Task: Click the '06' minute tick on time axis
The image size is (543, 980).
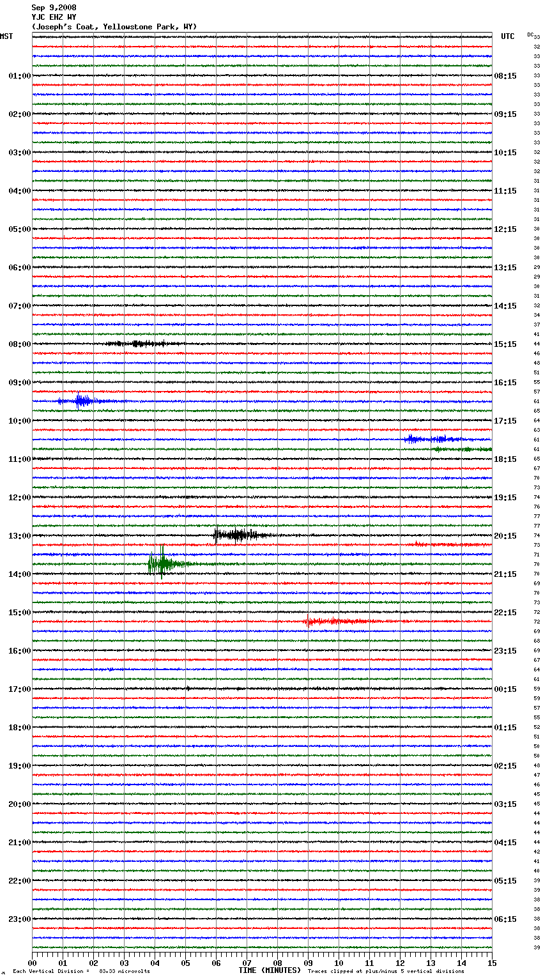Action: pos(216,963)
